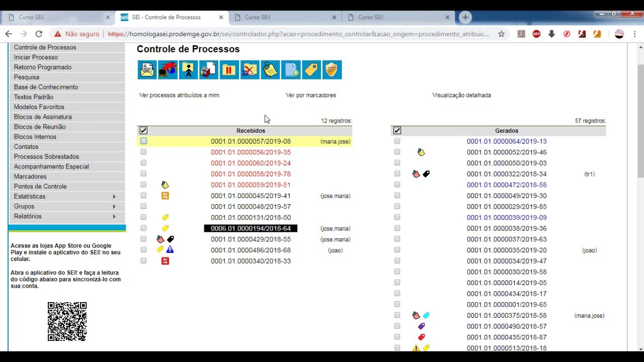
Task: Click the shield icon in the toolbar
Action: pos(332,70)
